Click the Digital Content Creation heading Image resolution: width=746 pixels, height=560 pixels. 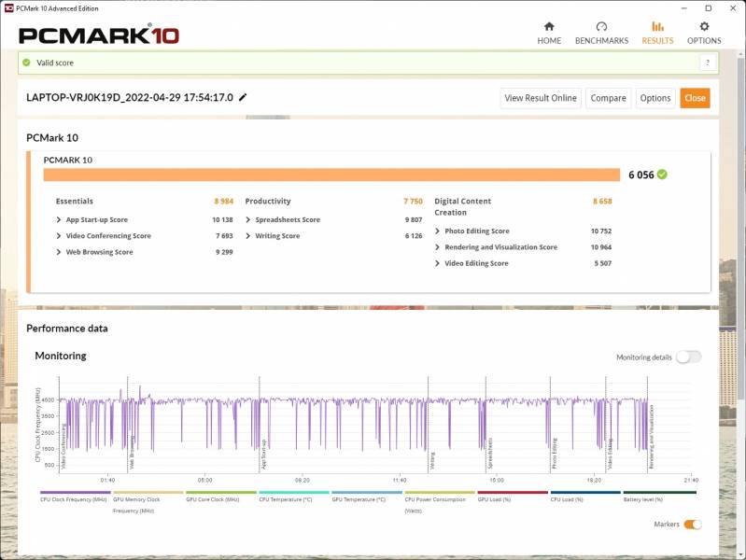point(462,207)
